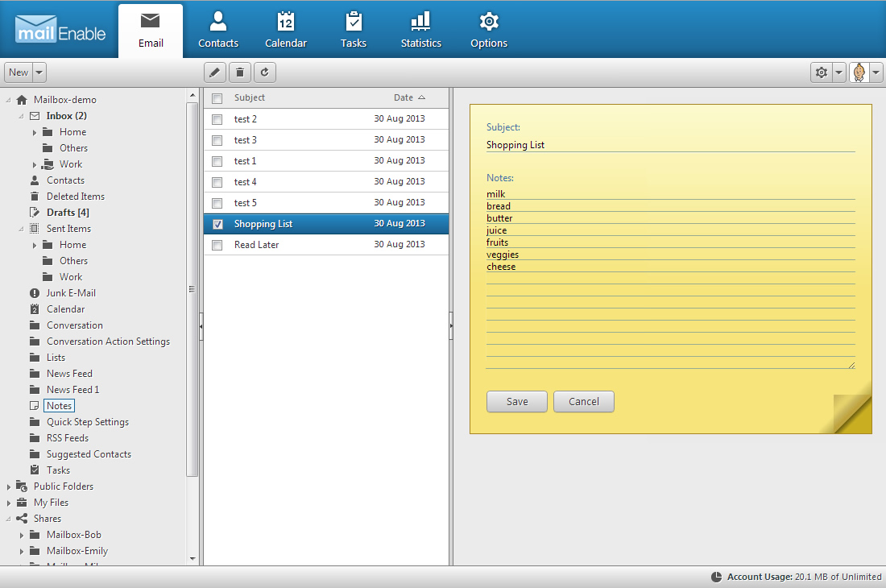Image resolution: width=886 pixels, height=588 pixels.
Task: Click the settings gear in the toolbar
Action: point(821,72)
